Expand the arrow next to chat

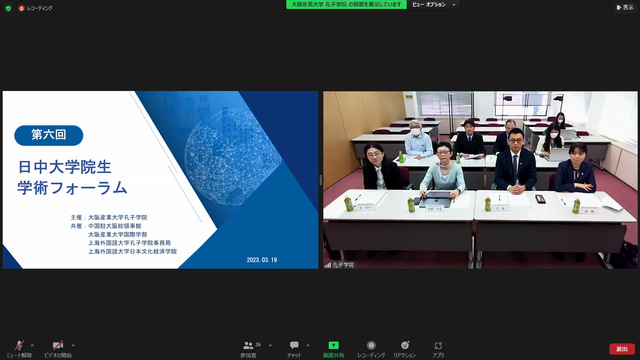point(308,345)
